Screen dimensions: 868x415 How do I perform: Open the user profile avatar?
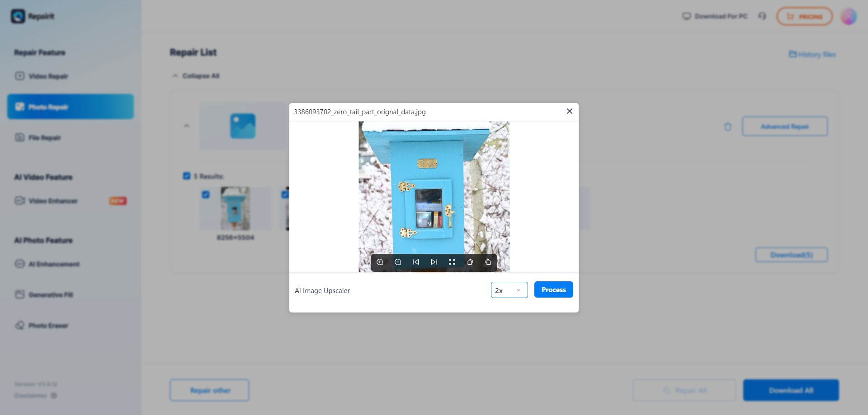point(849,16)
